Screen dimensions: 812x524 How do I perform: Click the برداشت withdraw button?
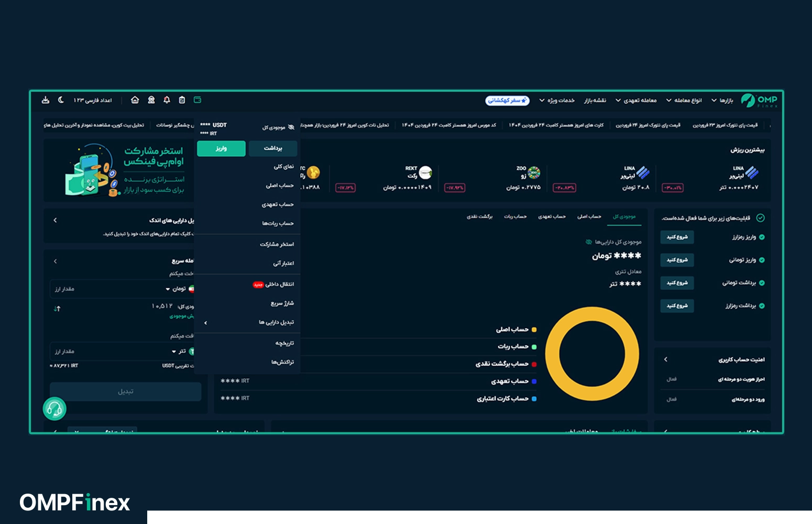(x=273, y=148)
